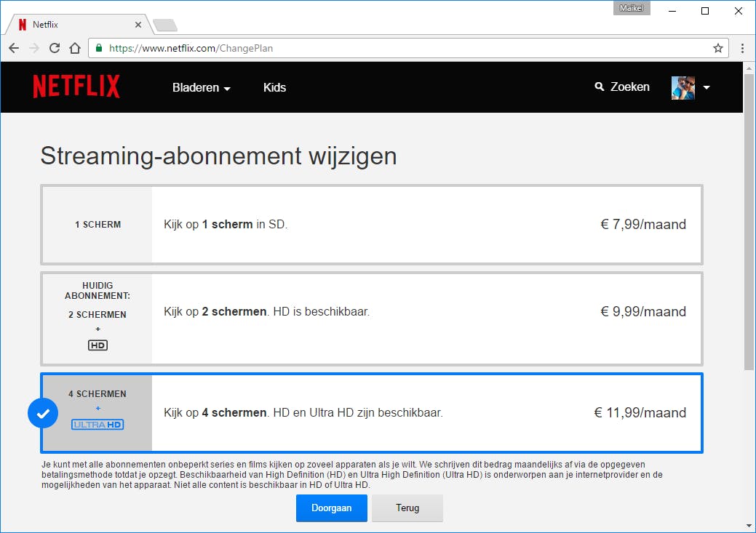Open a new browser tab
This screenshot has width=756, height=533.
165,25
